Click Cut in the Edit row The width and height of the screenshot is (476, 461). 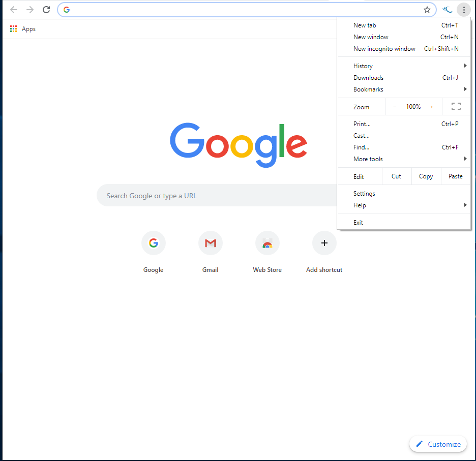(x=396, y=176)
